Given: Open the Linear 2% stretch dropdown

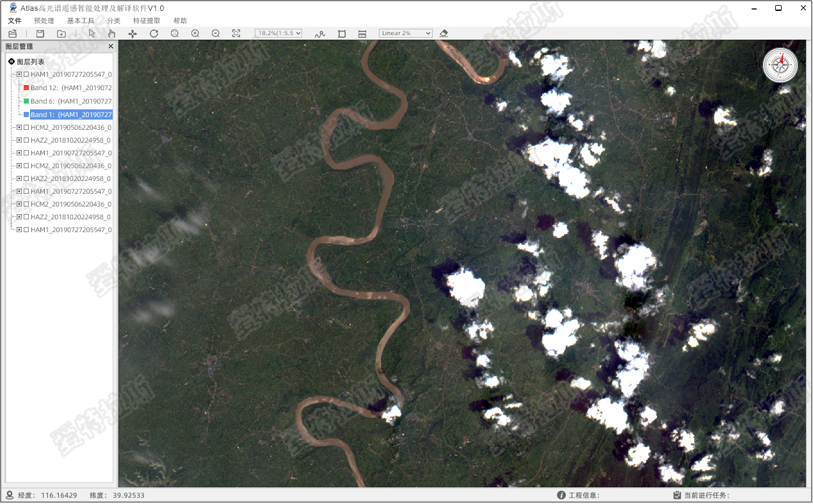Looking at the screenshot, I should 406,33.
